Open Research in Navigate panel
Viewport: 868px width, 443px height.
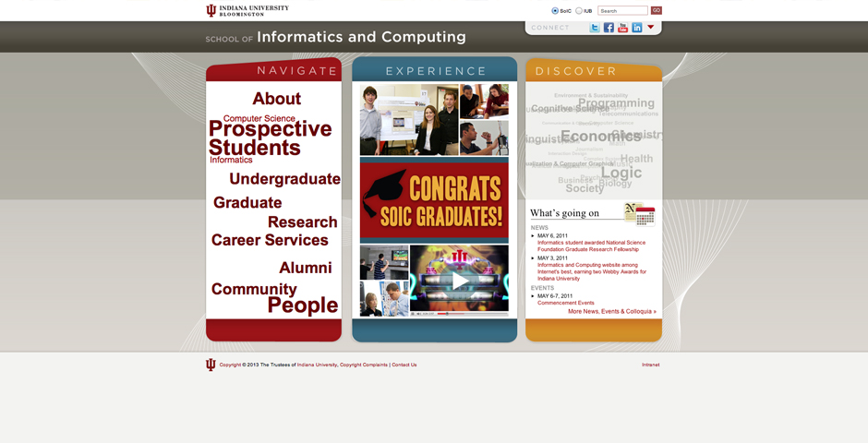(x=302, y=221)
